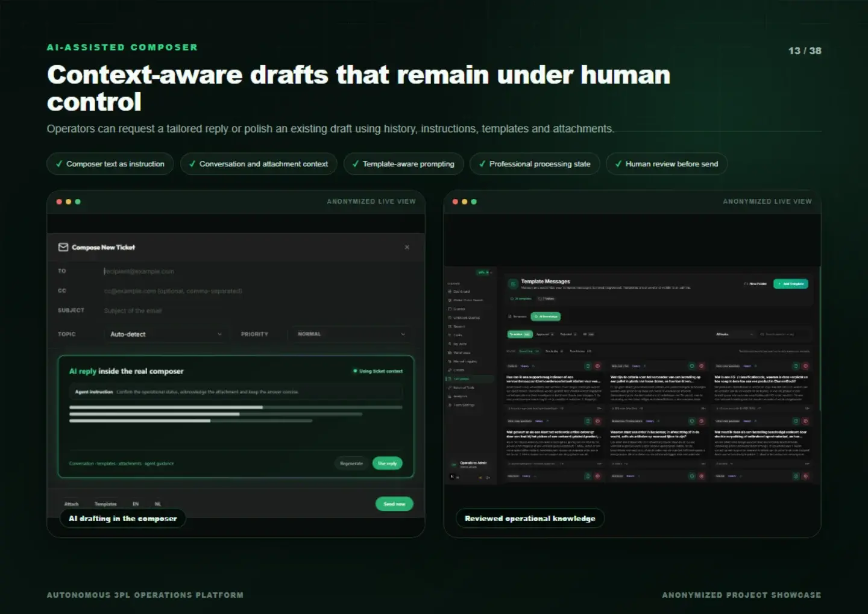Click the Agent instruction text box
Screen dimensions: 868x614
point(236,392)
